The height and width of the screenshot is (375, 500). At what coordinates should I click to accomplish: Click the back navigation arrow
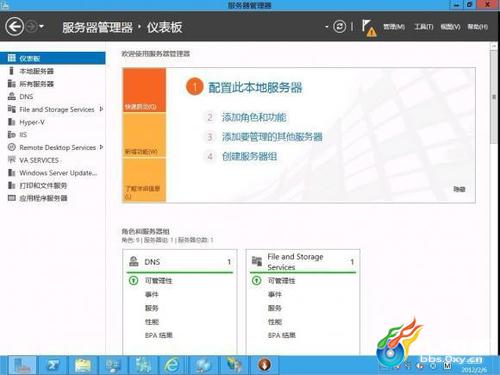[15, 27]
